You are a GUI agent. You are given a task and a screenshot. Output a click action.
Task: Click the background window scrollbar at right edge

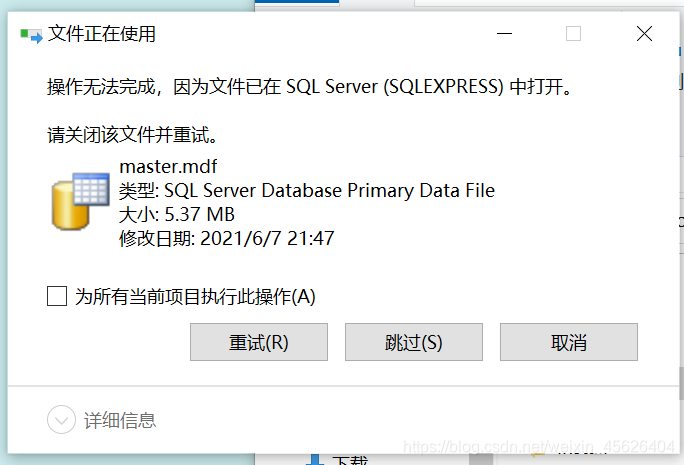(x=681, y=384)
